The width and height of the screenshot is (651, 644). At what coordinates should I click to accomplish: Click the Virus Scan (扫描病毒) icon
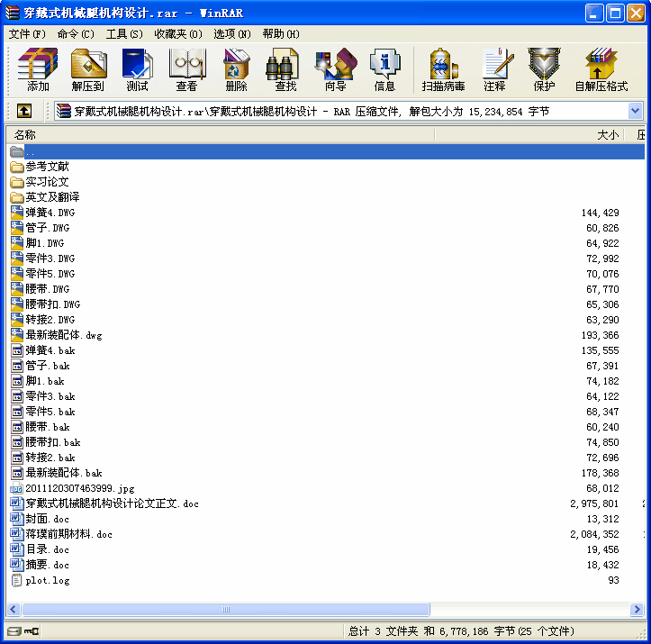click(443, 69)
